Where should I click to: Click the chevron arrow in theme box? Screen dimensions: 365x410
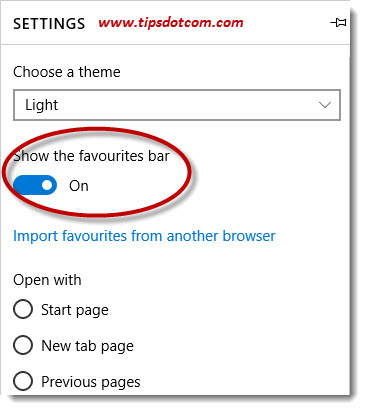coord(324,105)
